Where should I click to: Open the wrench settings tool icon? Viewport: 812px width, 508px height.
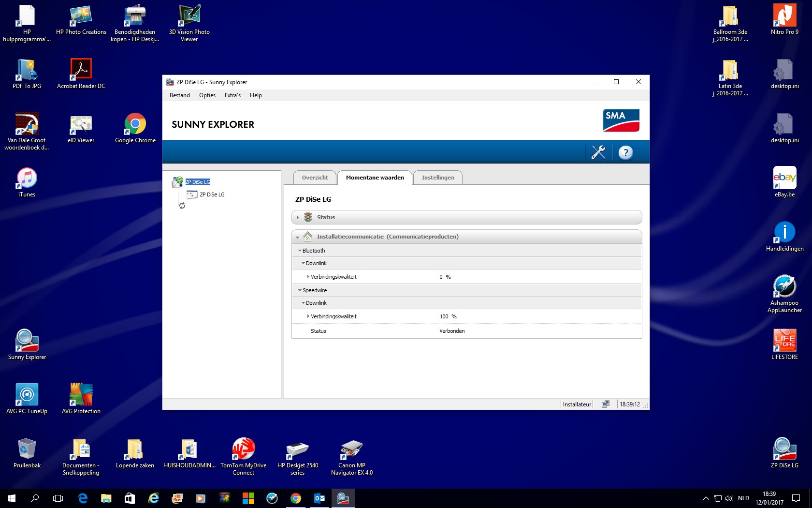598,152
